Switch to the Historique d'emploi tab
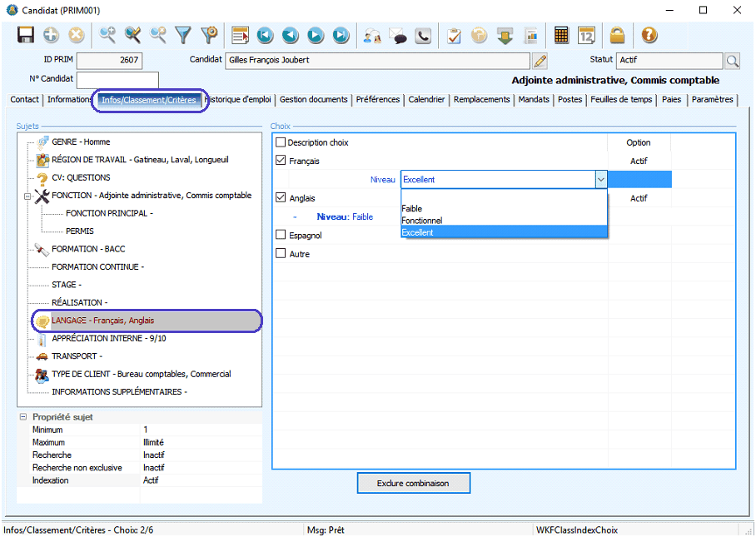The image size is (756, 537). point(239,100)
